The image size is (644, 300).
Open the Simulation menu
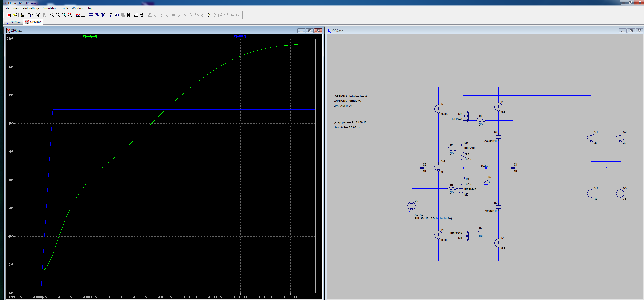[50, 8]
